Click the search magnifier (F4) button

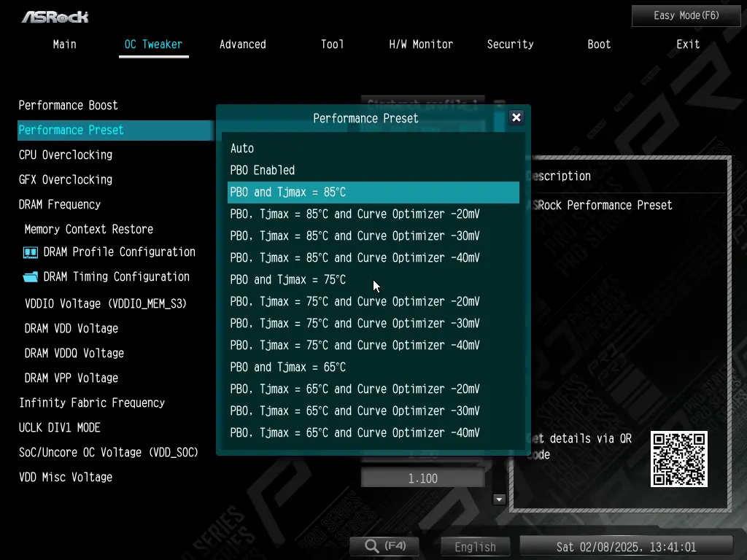[x=385, y=545]
